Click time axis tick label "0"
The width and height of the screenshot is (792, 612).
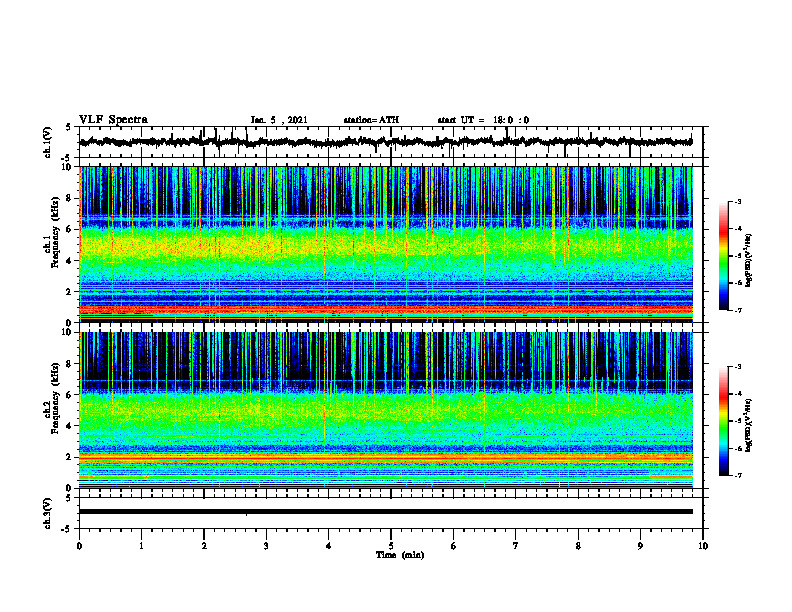(x=79, y=546)
